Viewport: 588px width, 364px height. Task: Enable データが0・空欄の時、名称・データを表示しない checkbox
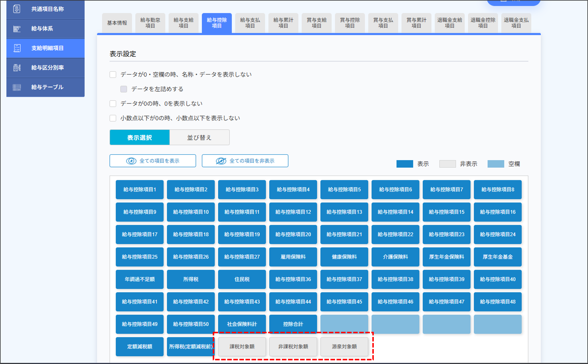point(113,75)
